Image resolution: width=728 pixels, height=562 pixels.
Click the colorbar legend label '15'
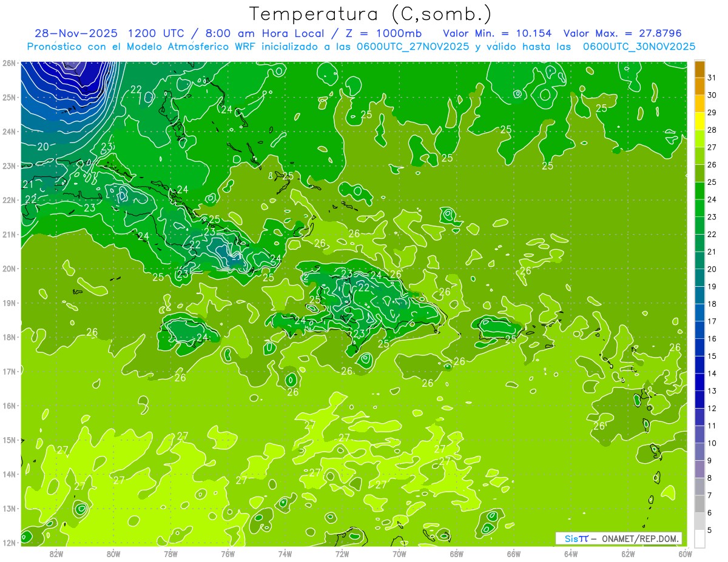712,356
